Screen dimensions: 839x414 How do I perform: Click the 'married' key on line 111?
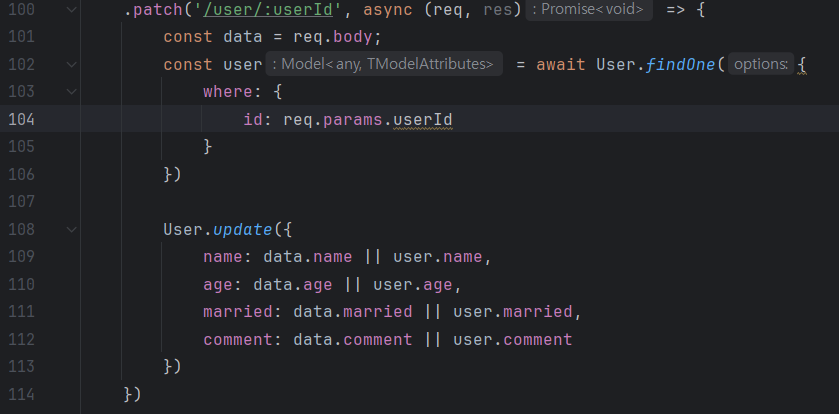(238, 312)
